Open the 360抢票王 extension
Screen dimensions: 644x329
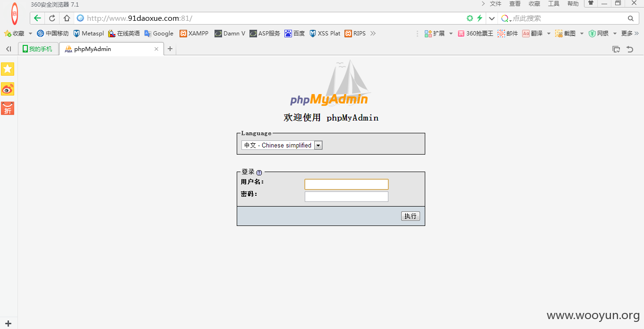(476, 34)
